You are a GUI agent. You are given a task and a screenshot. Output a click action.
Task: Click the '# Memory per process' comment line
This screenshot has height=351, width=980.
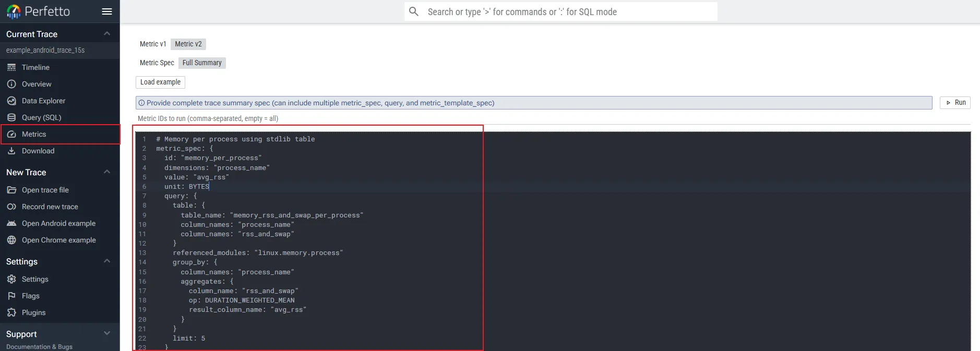[235, 139]
